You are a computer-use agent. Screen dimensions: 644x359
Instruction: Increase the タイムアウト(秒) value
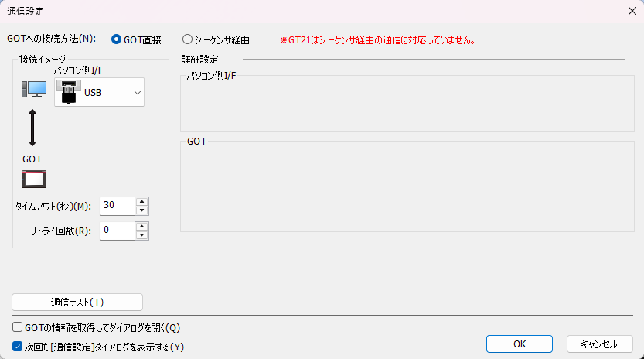[141, 201]
